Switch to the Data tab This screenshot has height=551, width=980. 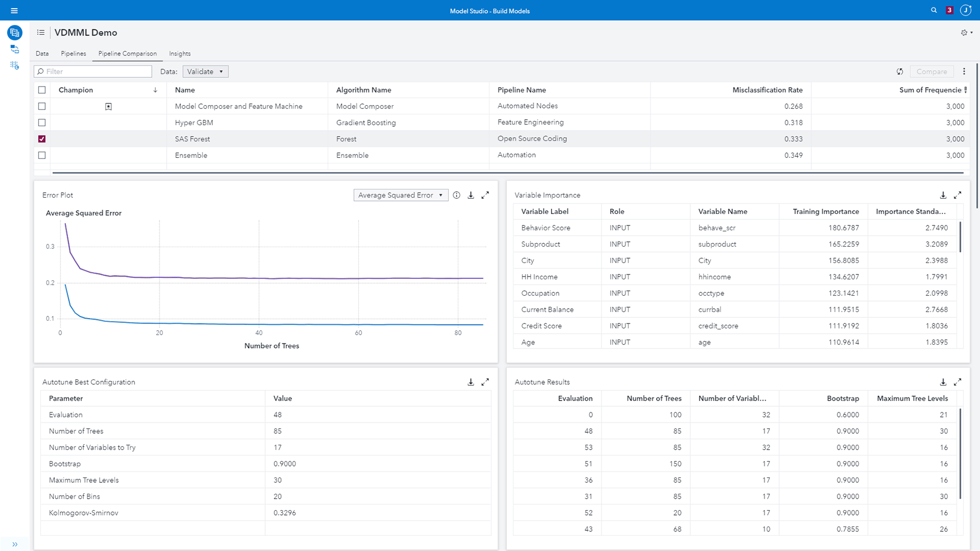(42, 53)
